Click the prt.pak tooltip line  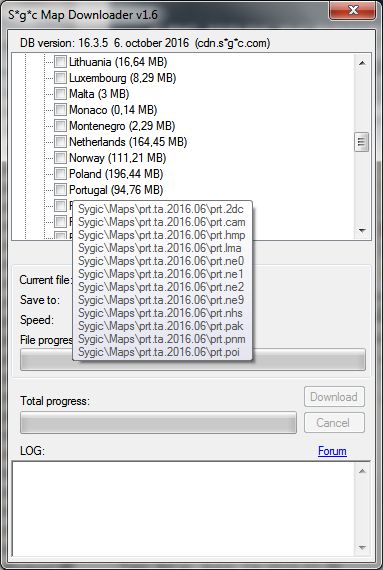coord(161,326)
